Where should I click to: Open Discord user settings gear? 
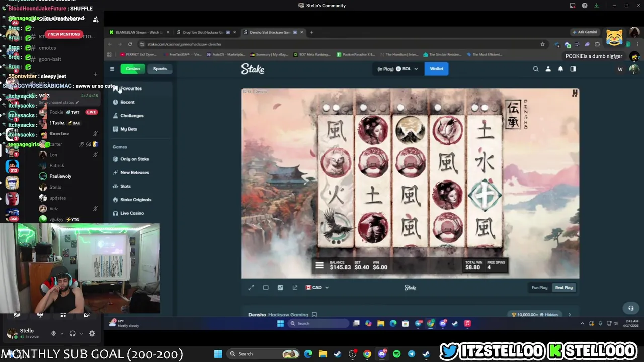coord(92,333)
